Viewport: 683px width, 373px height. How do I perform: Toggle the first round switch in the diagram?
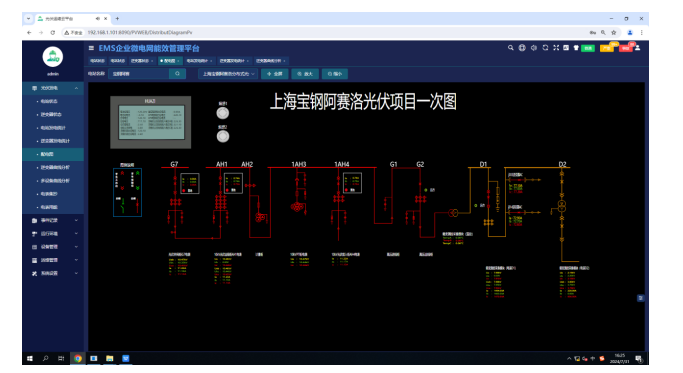tap(223, 113)
